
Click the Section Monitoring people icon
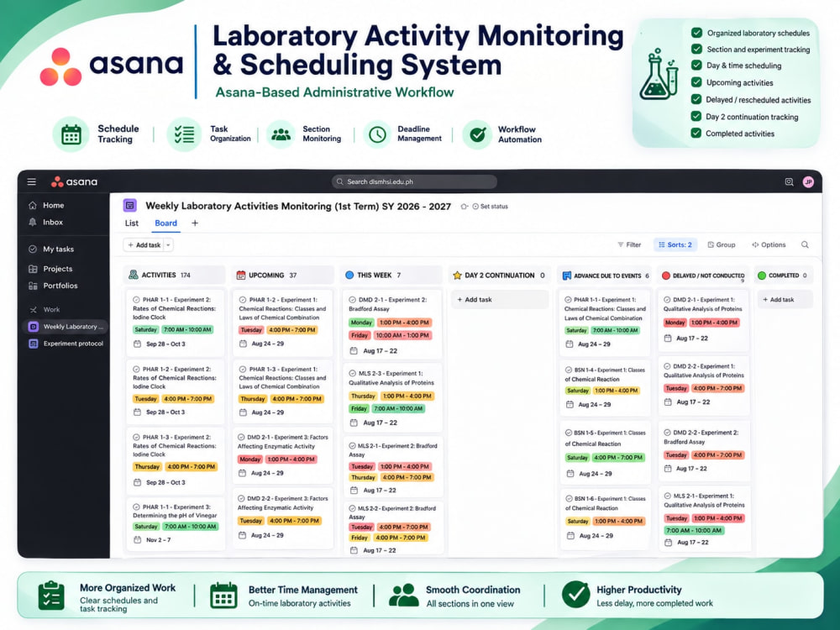(x=281, y=134)
